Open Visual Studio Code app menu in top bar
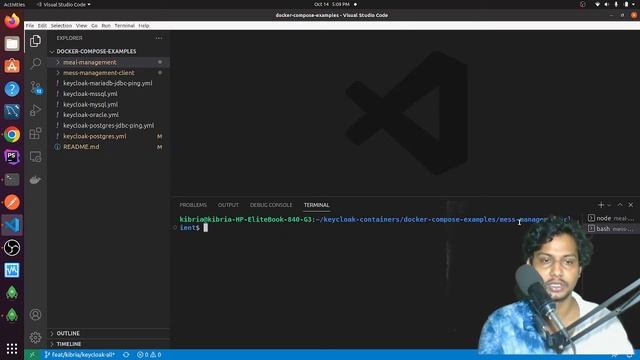Image resolution: width=640 pixels, height=360 pixels. click(x=64, y=4)
